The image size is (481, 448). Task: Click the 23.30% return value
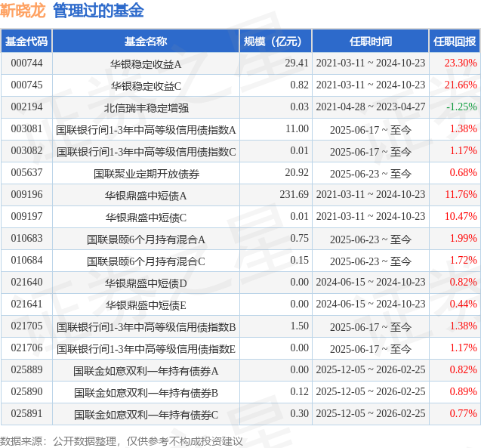tap(461, 63)
